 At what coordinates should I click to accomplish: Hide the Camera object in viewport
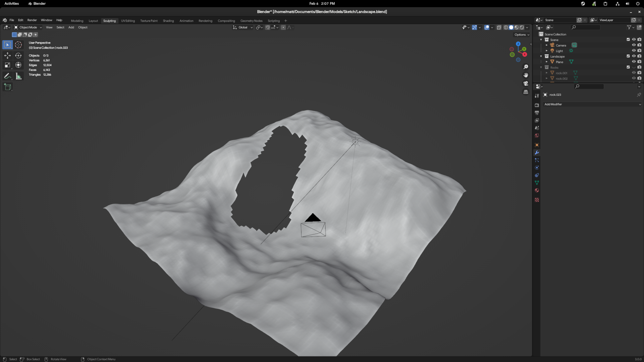coord(634,45)
